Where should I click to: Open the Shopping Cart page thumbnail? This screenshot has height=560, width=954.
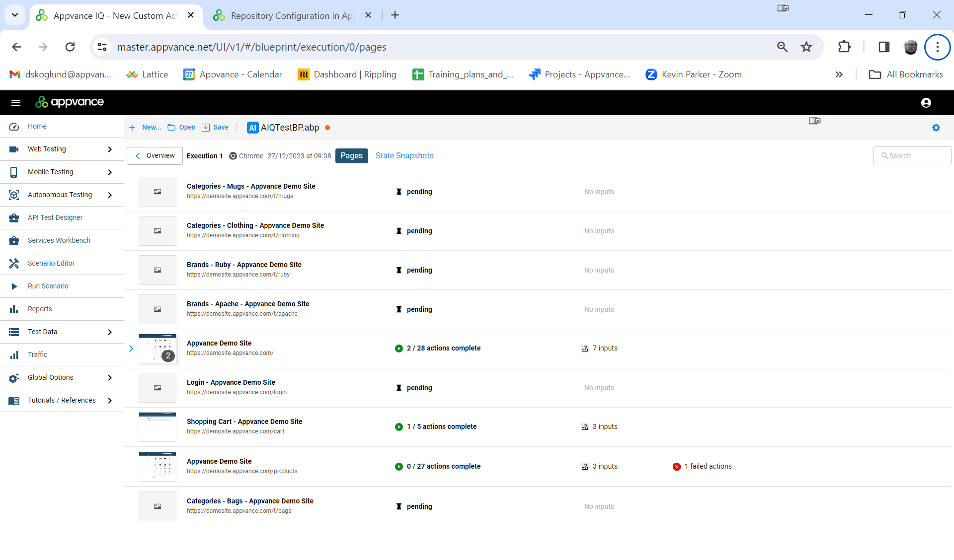[158, 427]
